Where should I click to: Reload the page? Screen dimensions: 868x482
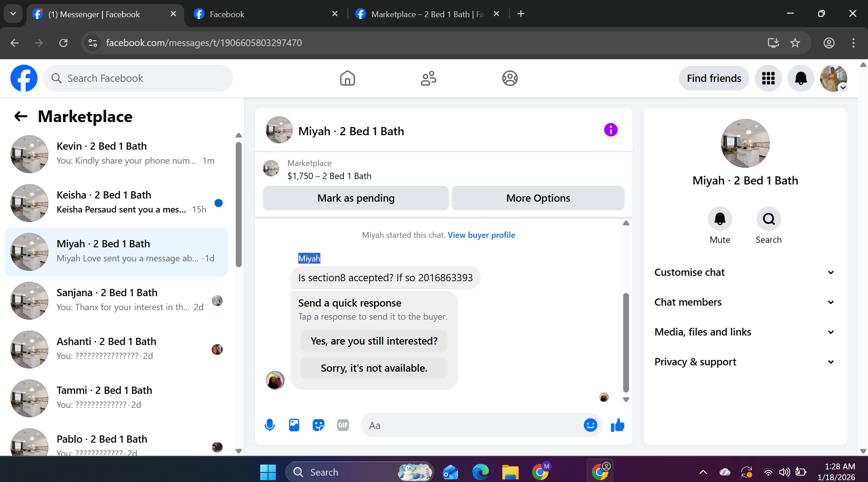(63, 43)
